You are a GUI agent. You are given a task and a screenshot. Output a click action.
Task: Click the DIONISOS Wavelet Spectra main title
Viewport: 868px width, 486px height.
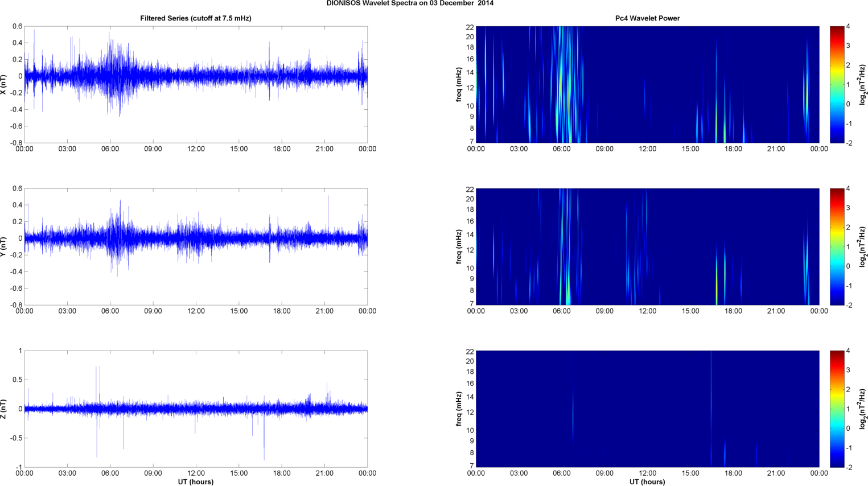(410, 3)
